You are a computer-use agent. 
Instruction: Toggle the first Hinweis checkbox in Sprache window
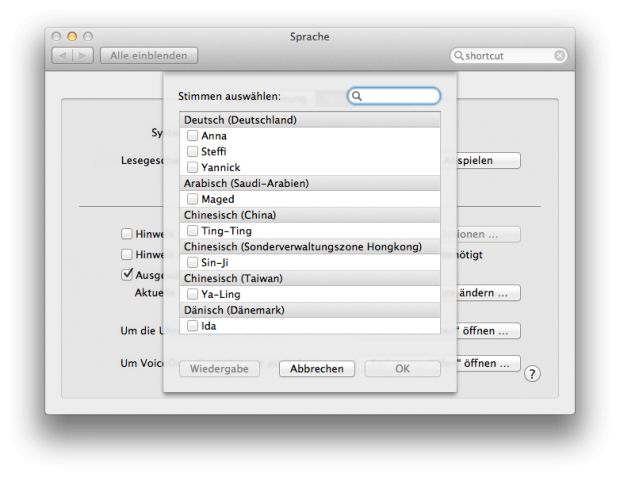[127, 234]
